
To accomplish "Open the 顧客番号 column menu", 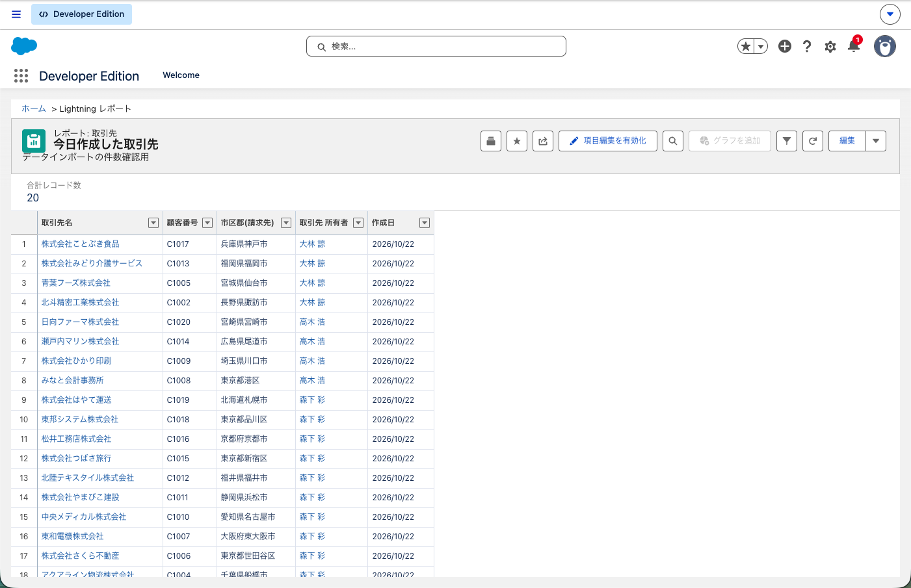I will tap(207, 223).
